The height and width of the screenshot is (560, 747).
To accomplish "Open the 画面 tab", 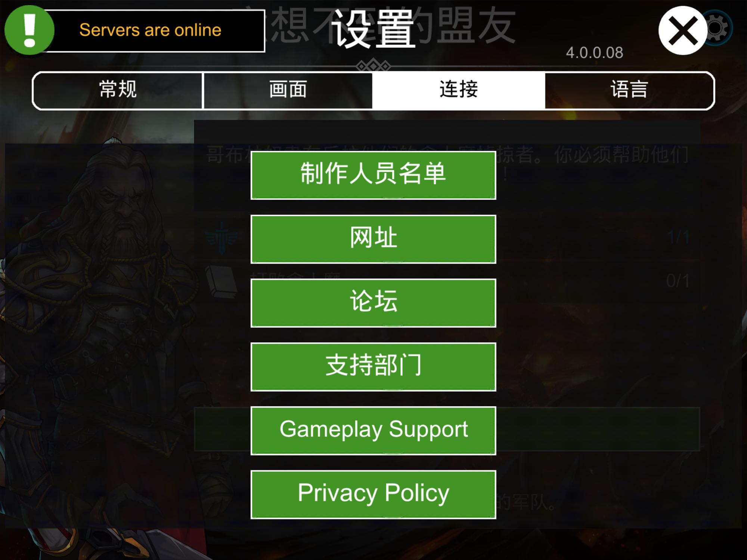I will (x=288, y=90).
